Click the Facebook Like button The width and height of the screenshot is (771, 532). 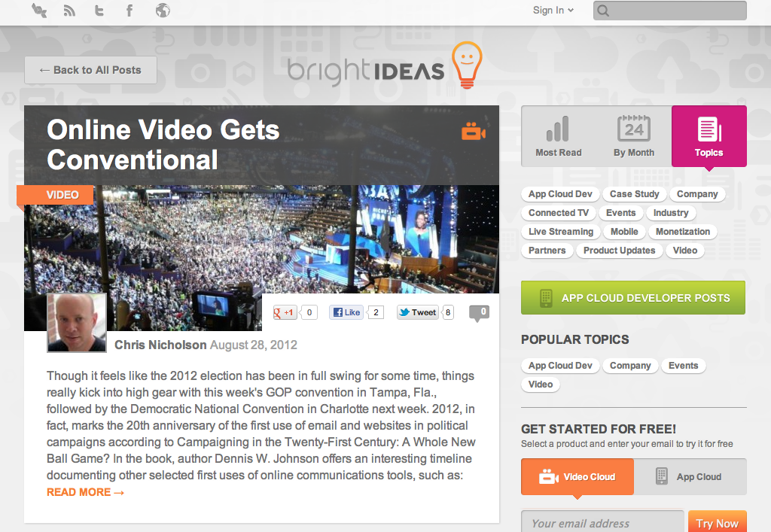346,312
